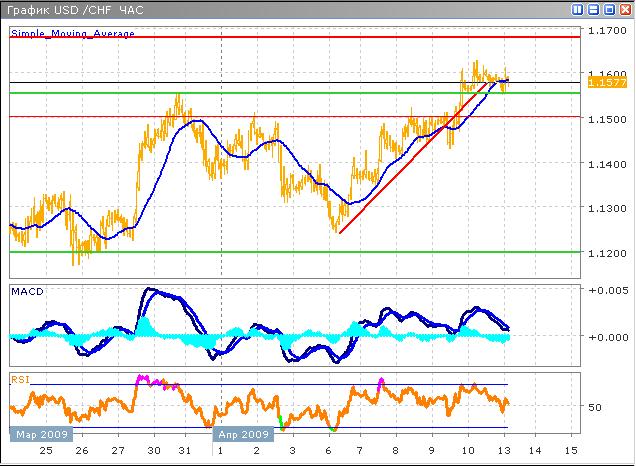Close the USD/CHF chart window

click(x=625, y=9)
